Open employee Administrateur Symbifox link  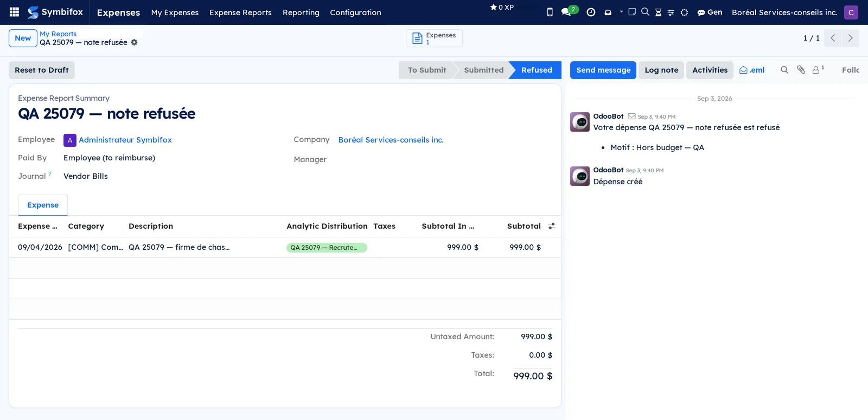125,140
